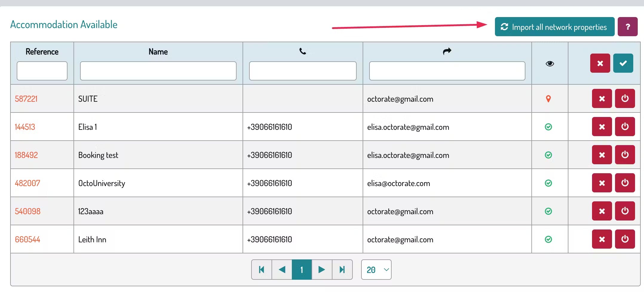The image size is (644, 292).
Task: Click the Leith Inn name cell
Action: pyautogui.click(x=158, y=239)
